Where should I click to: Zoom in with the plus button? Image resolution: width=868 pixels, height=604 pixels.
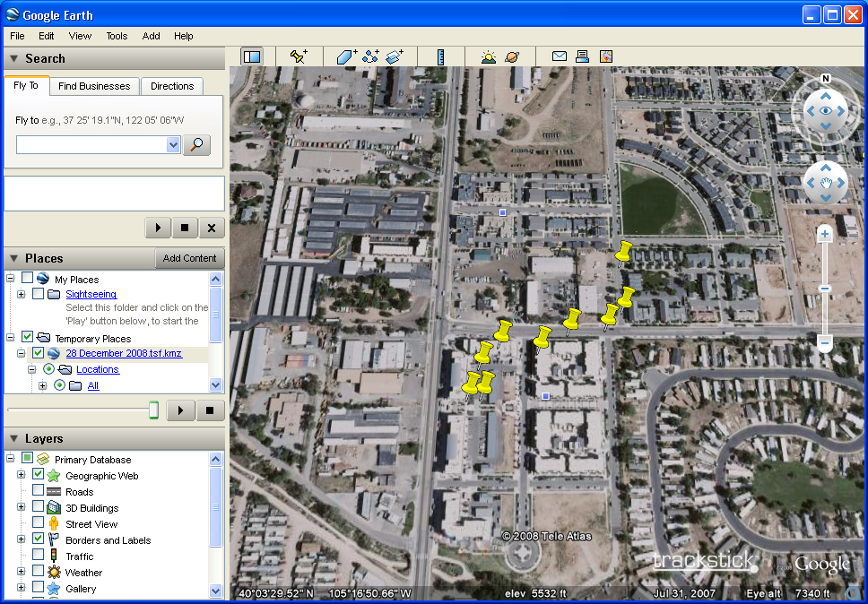(825, 234)
